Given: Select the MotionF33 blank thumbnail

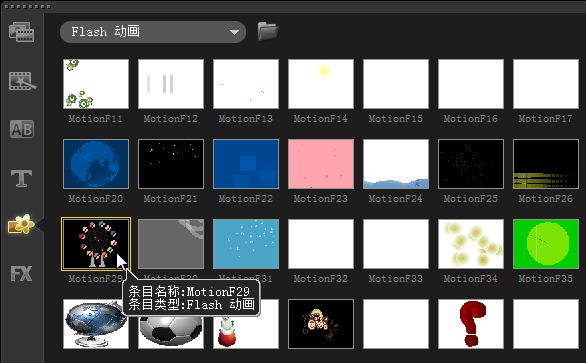Looking at the screenshot, I should 396,244.
